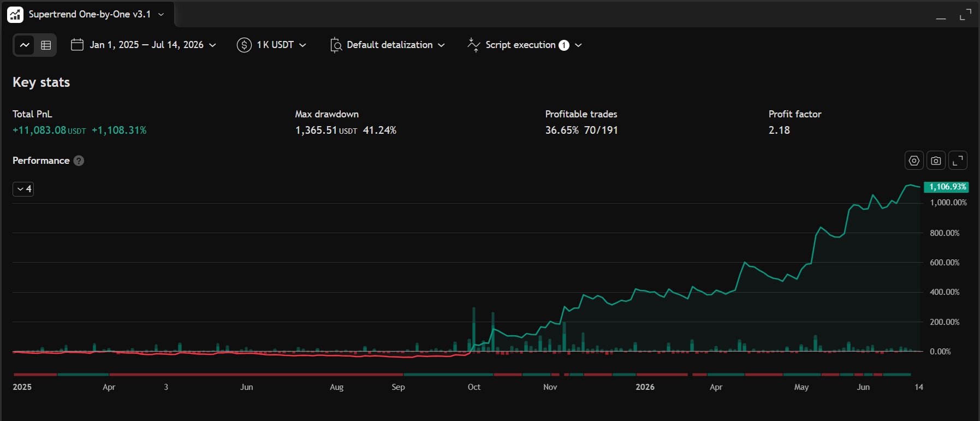The width and height of the screenshot is (980, 421).
Task: Click the Aug label on the time axis
Action: point(337,387)
